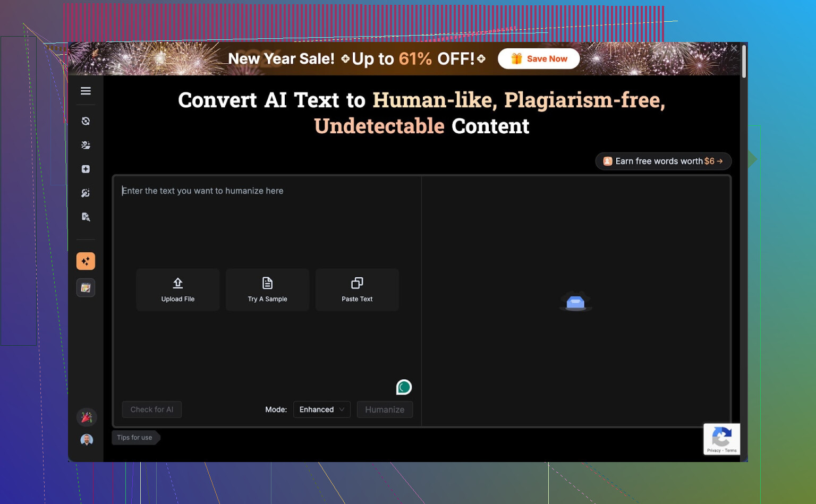Open the calendar notepad icon in the sidebar

click(86, 288)
